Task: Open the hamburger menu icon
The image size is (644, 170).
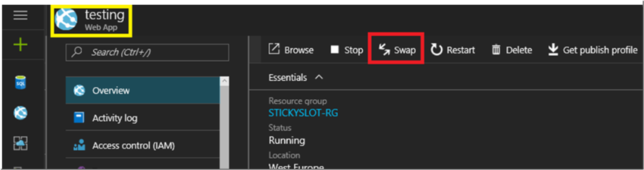Action: tap(20, 15)
